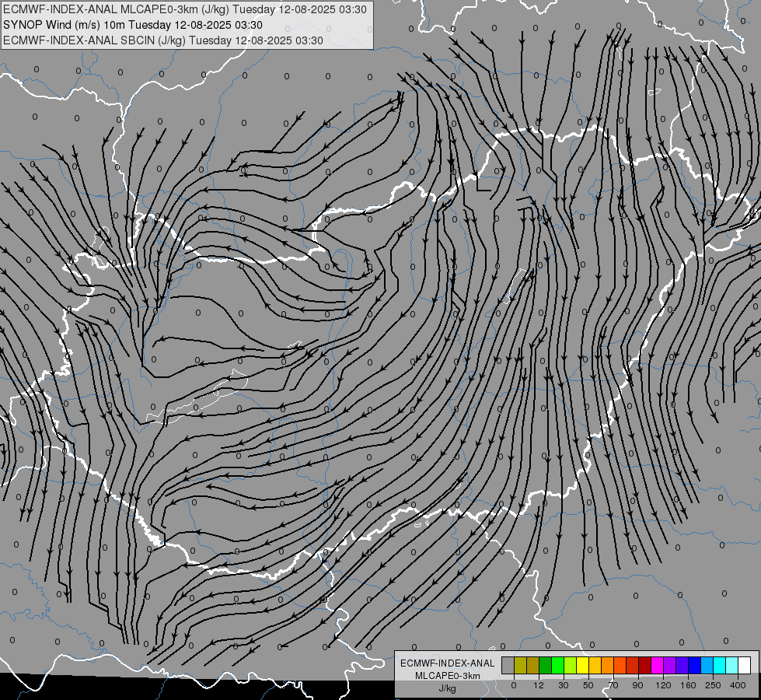Click the legend value 400
This screenshot has height=700, width=761.
click(738, 685)
